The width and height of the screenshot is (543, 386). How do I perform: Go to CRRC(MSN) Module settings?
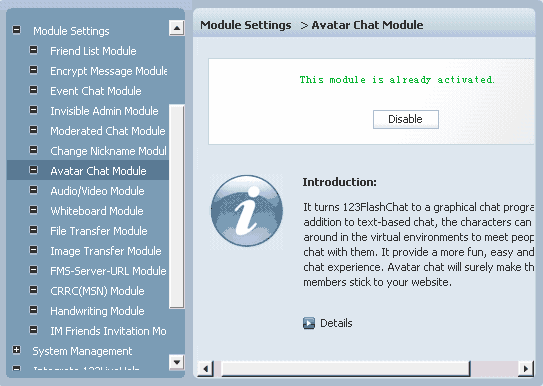point(97,291)
